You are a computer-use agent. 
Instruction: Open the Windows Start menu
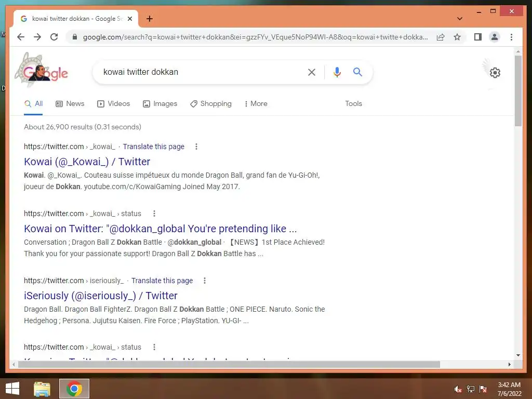12,389
